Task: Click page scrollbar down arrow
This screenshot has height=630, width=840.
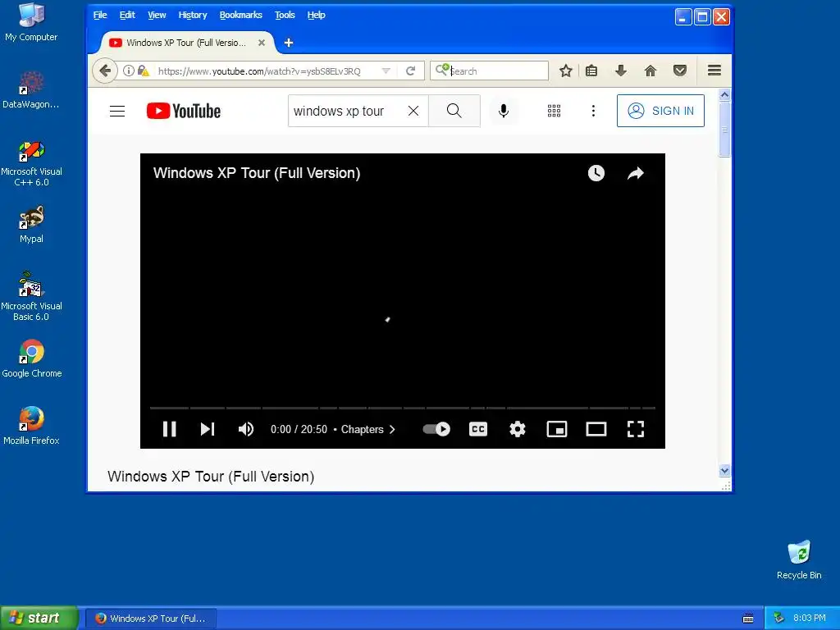Action: pos(724,471)
